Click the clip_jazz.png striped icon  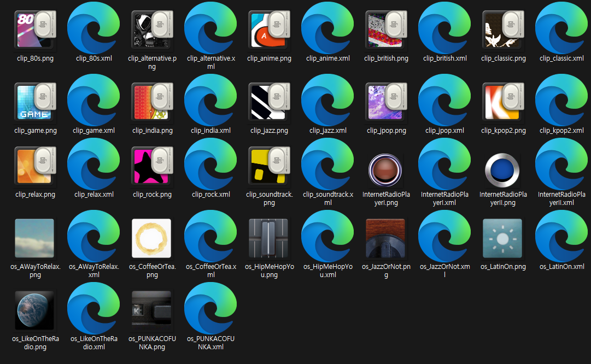[x=269, y=102]
